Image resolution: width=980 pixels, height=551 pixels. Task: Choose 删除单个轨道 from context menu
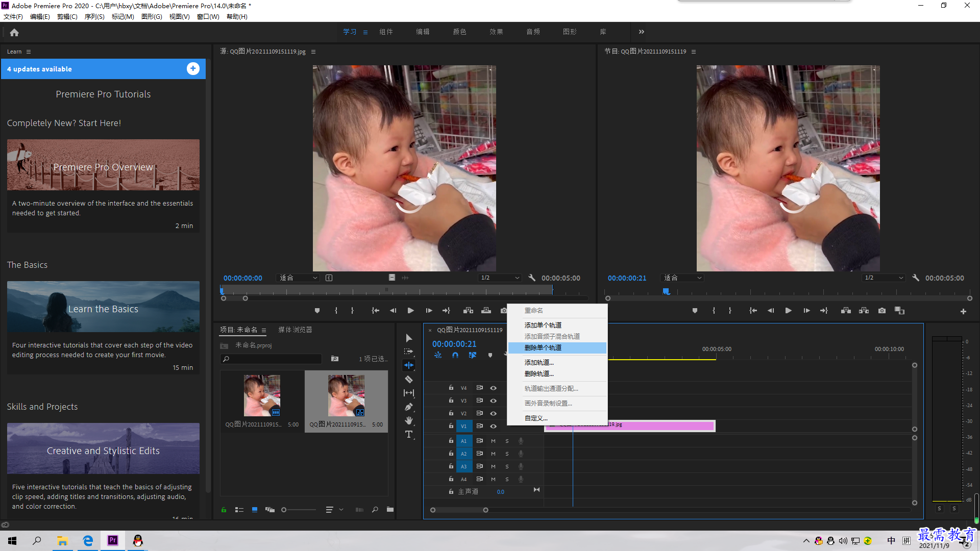(557, 347)
